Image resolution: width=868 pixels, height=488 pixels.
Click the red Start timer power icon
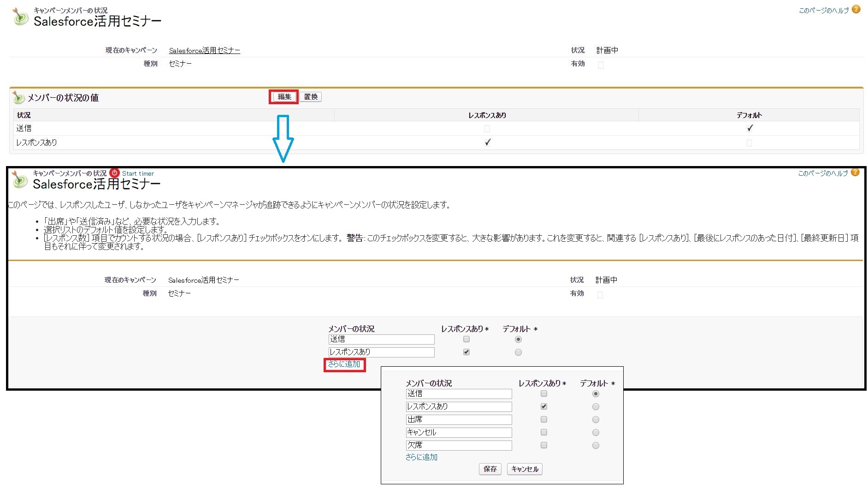pyautogui.click(x=114, y=173)
